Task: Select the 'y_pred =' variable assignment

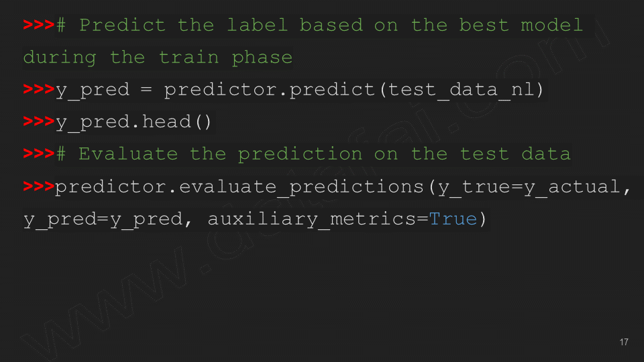Action: tap(101, 90)
